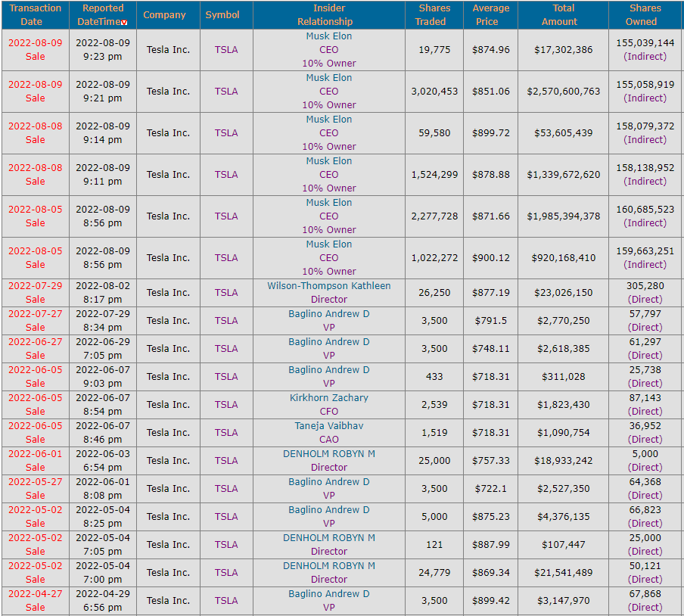Open Musk Elon link in the $899.72 row
Screen dimensions: 684x616
tap(329, 120)
